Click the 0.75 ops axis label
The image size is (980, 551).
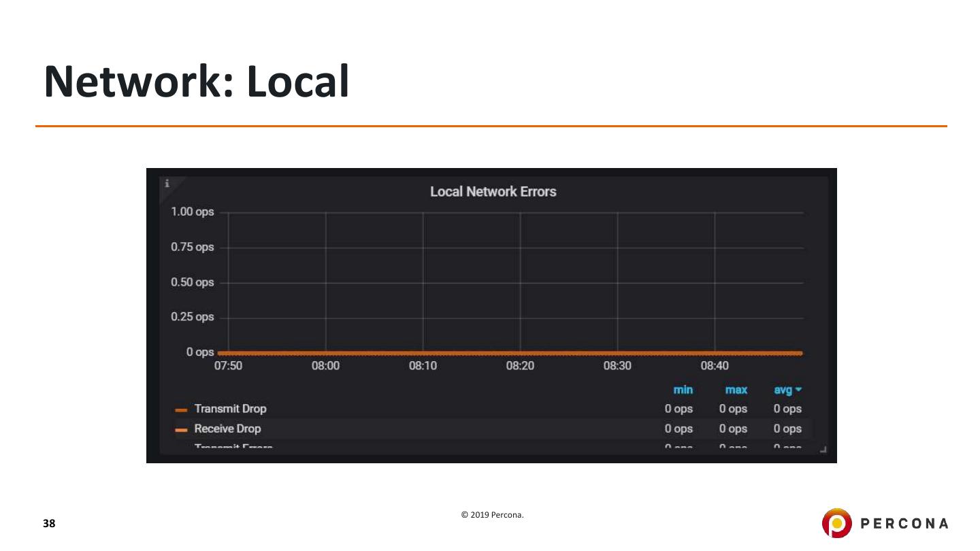pyautogui.click(x=193, y=247)
